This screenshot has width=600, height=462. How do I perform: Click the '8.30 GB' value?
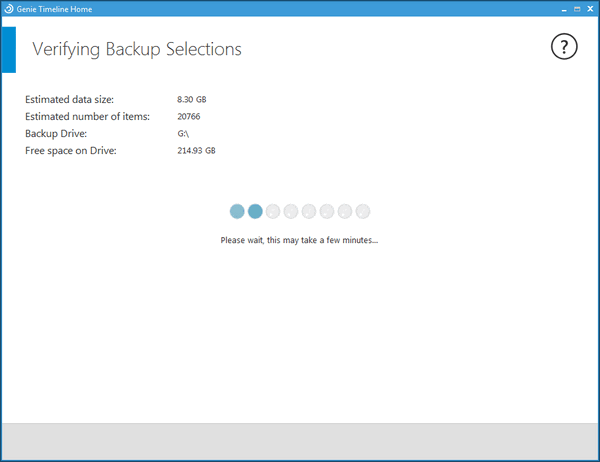pos(191,100)
